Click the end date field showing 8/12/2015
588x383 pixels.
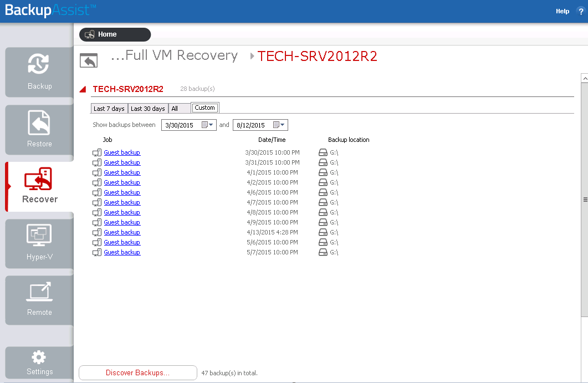click(260, 125)
